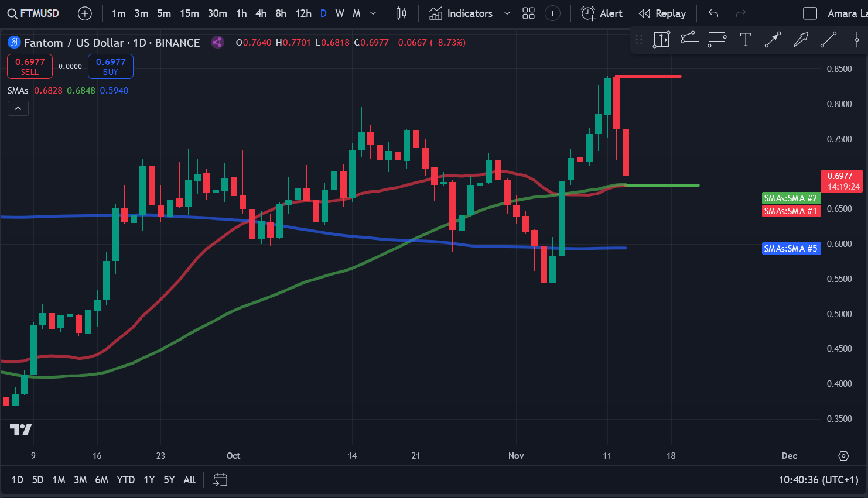Redo the chart action
Image resolution: width=868 pixels, height=498 pixels.
pyautogui.click(x=740, y=13)
